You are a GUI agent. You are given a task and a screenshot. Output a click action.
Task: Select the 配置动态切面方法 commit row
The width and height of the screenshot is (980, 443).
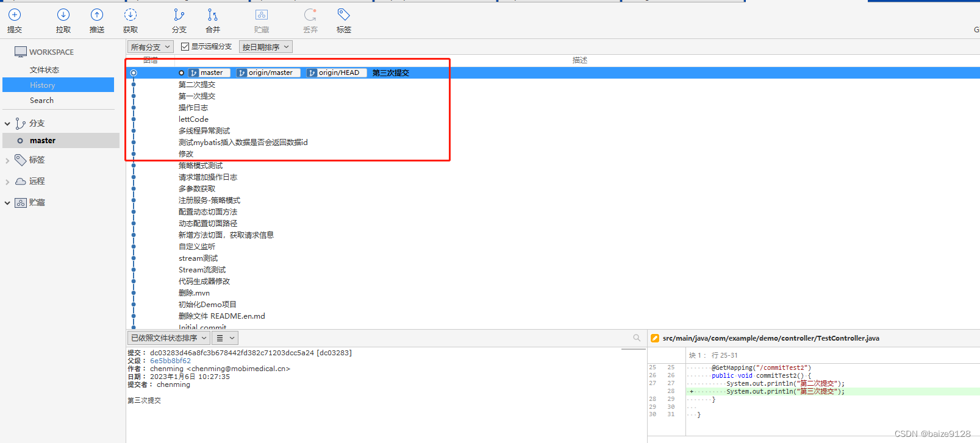(x=553, y=212)
